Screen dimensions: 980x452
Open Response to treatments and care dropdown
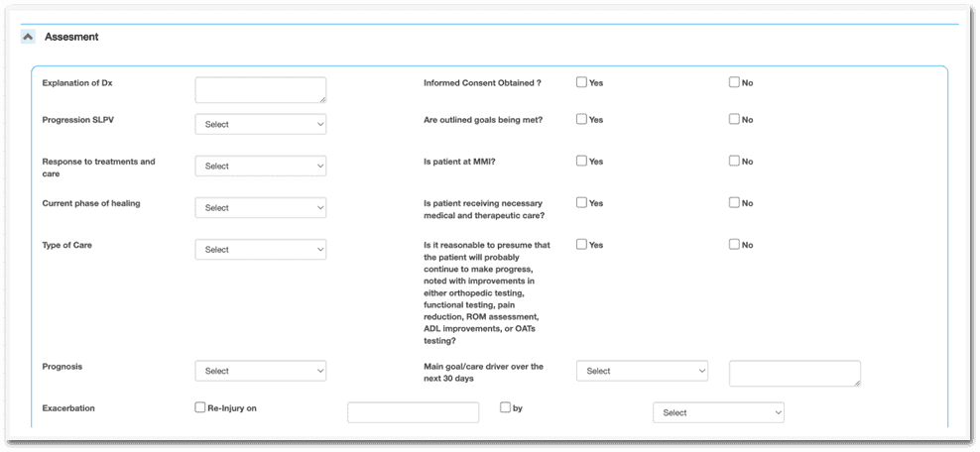[x=260, y=166]
